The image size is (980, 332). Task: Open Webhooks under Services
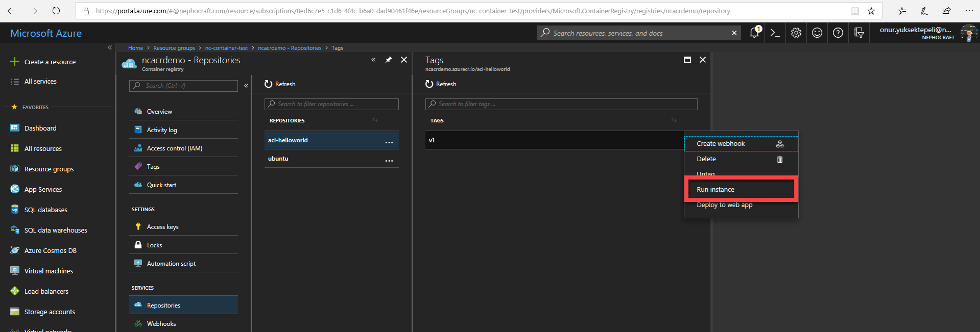183,324
